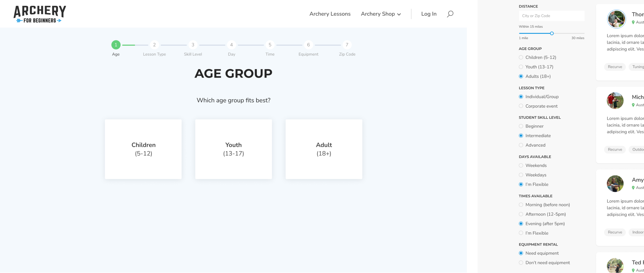Click step 7 Zip Code circle
The height and width of the screenshot is (273, 644).
pyautogui.click(x=347, y=45)
